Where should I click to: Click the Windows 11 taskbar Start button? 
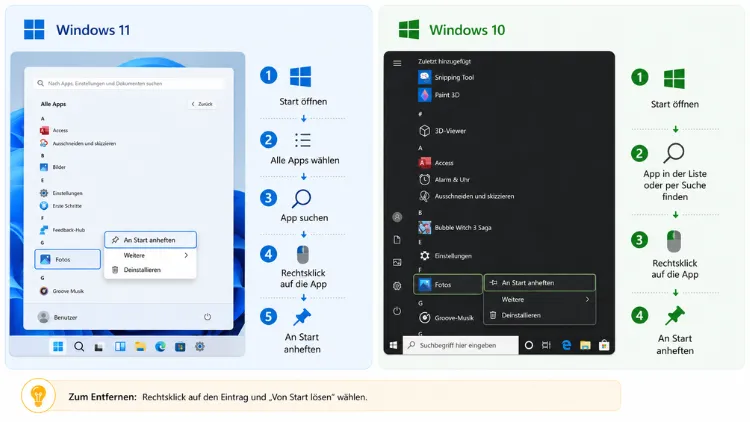click(58, 346)
